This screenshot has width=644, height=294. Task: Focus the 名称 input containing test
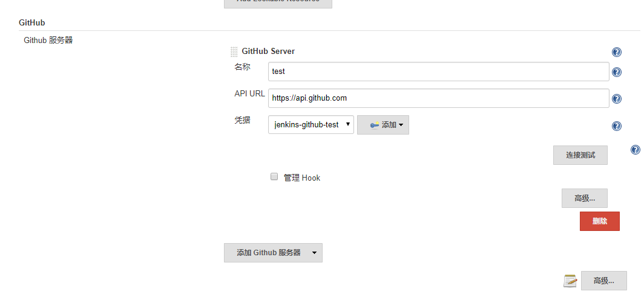[439, 72]
